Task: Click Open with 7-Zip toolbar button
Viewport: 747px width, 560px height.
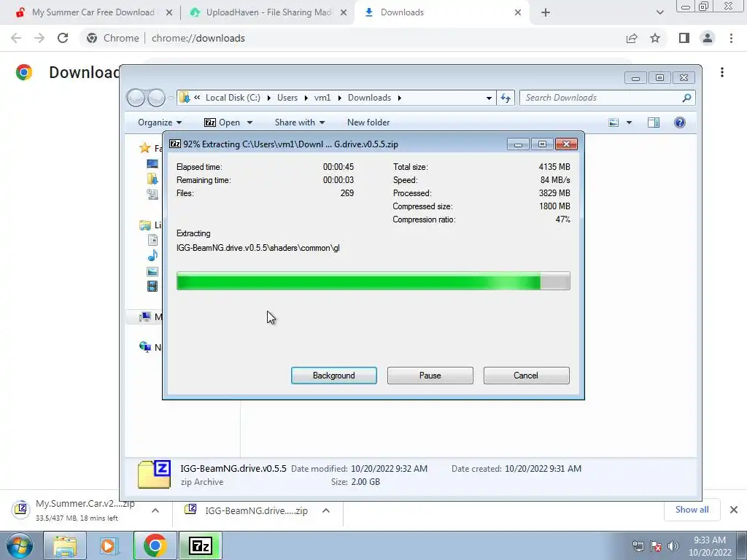Action: tap(222, 122)
